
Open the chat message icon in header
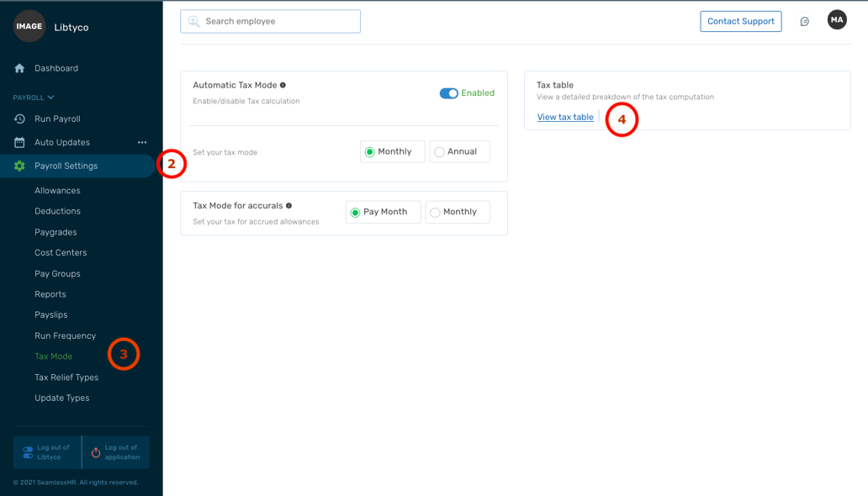(804, 21)
